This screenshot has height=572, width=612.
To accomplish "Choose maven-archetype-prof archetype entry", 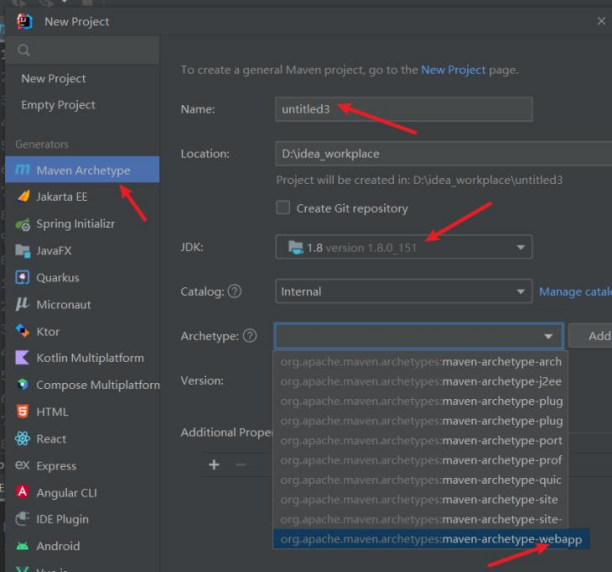I will tap(421, 460).
